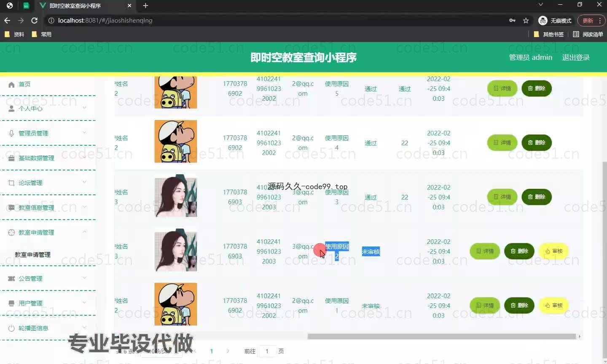This screenshot has height=364, width=607.
Task: Open 详情 for the 使用原因 2 row
Action: (485, 251)
